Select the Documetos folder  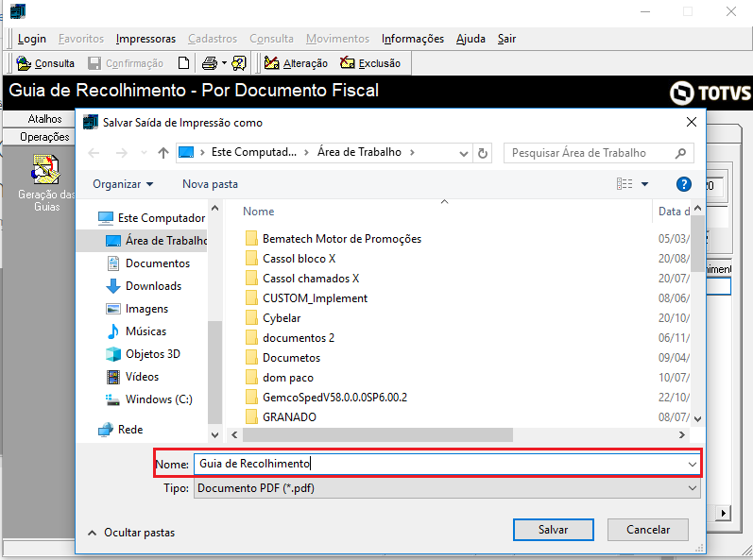click(282, 358)
